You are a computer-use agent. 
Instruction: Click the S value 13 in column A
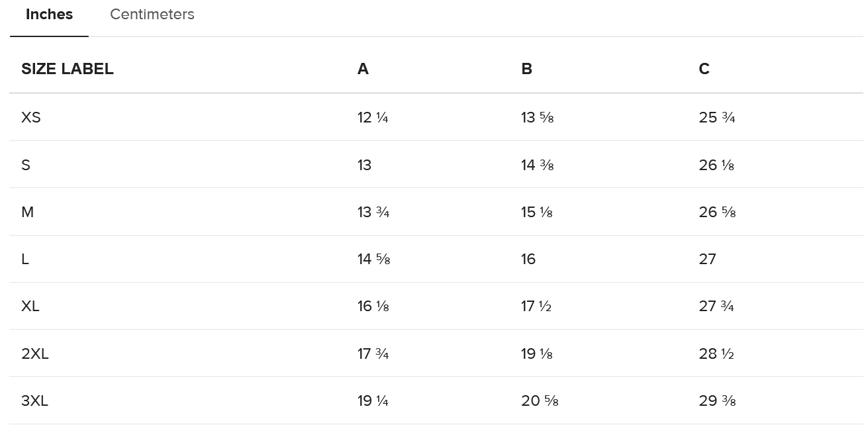click(365, 165)
